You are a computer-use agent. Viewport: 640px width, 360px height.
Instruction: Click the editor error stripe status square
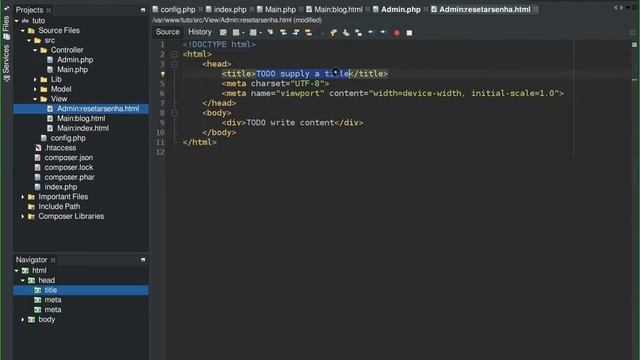tap(634, 44)
